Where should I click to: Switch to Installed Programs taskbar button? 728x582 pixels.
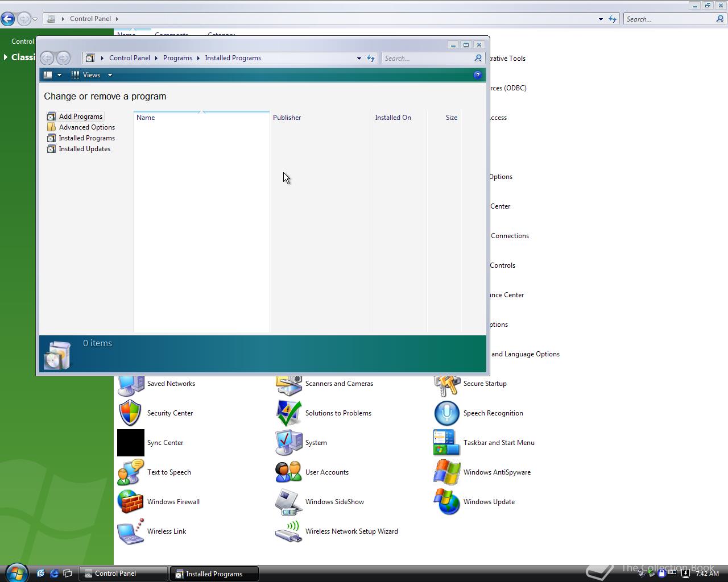coord(214,573)
